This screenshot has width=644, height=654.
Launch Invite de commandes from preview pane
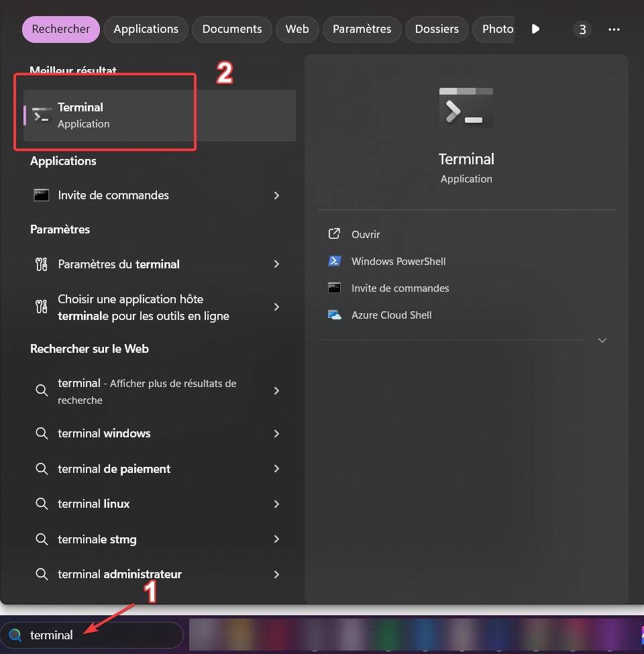pos(400,288)
